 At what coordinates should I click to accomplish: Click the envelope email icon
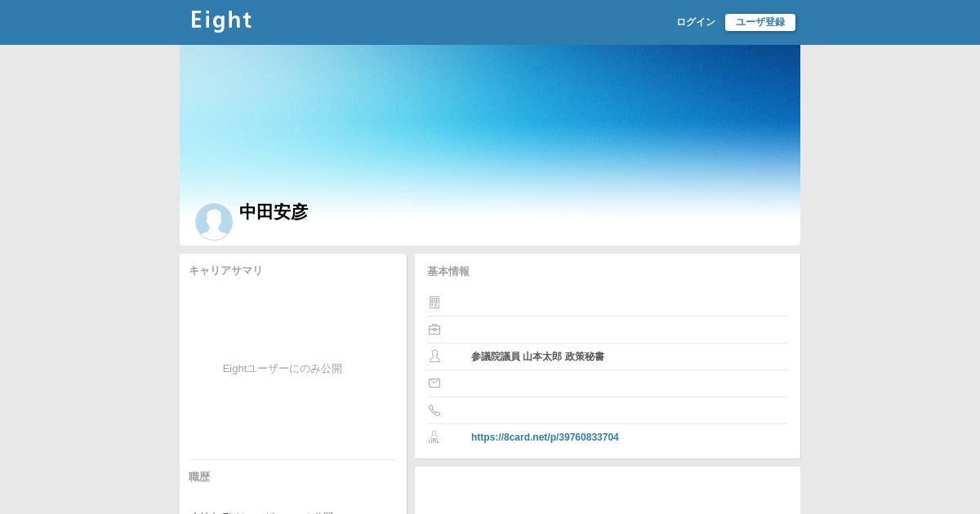(x=434, y=383)
